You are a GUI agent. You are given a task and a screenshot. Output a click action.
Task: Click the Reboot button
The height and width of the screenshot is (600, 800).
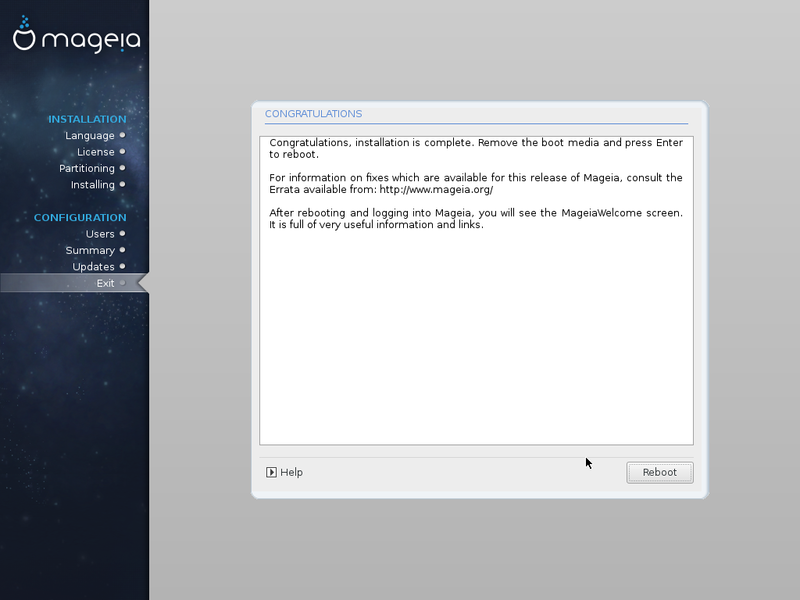tap(660, 472)
